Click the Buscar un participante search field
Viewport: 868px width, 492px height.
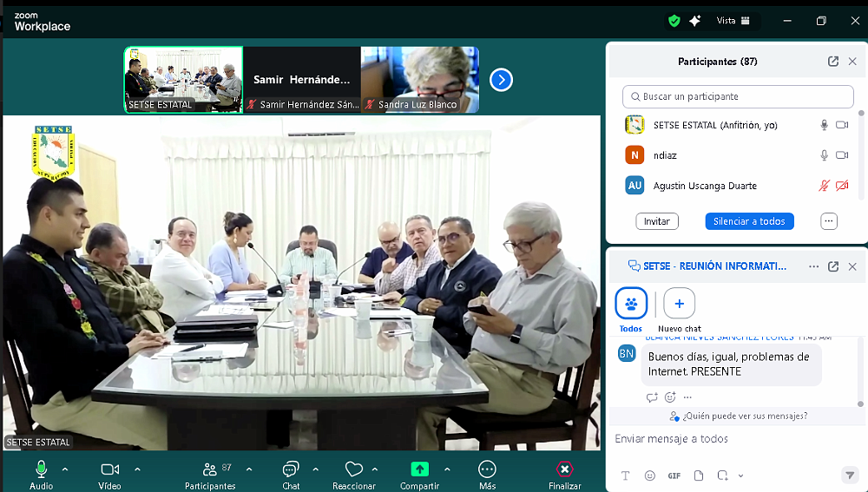[x=738, y=96]
